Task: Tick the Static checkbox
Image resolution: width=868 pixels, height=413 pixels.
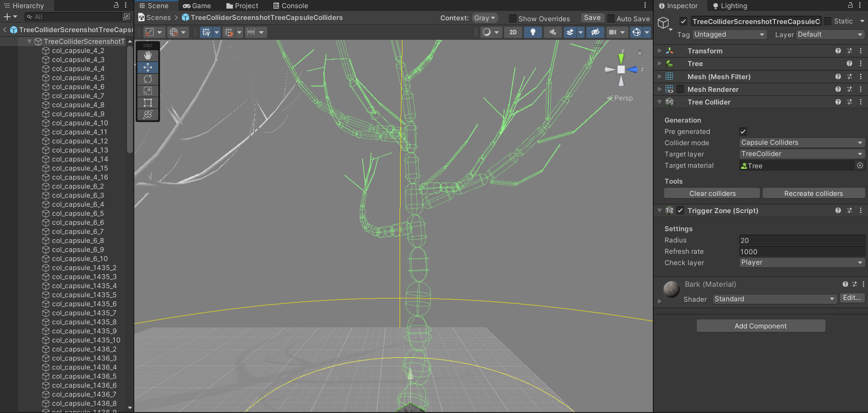Action: tap(828, 21)
